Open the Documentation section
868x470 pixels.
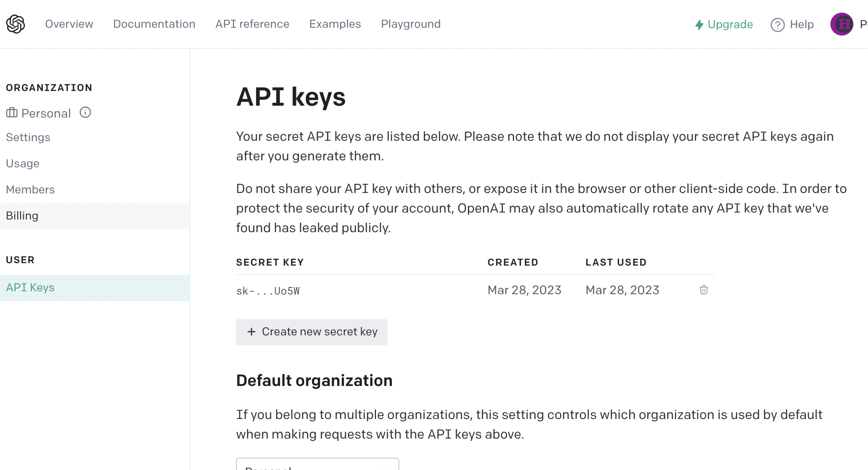pos(154,24)
